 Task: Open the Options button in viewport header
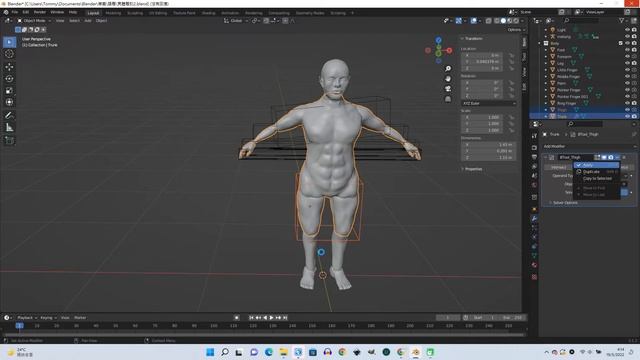516,30
